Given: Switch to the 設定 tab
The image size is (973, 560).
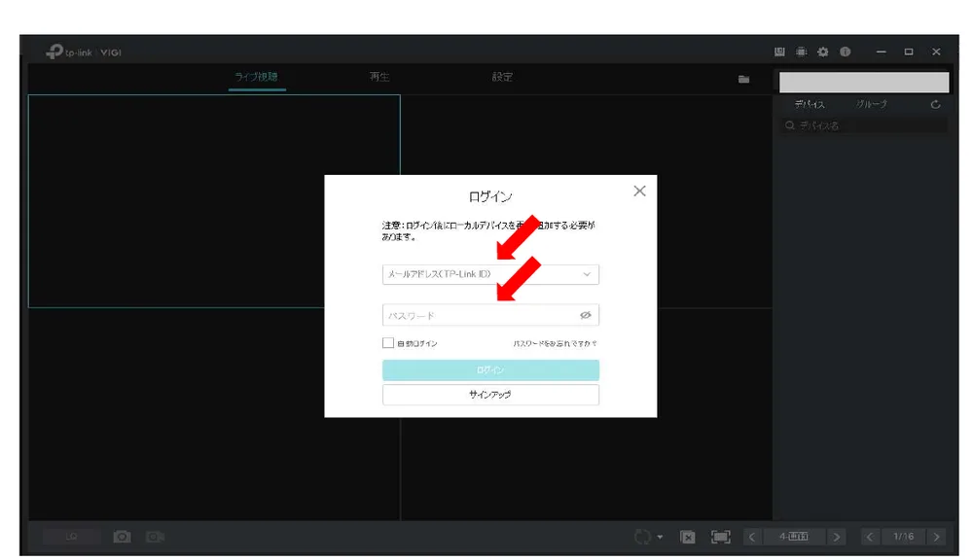Looking at the screenshot, I should coord(502,77).
